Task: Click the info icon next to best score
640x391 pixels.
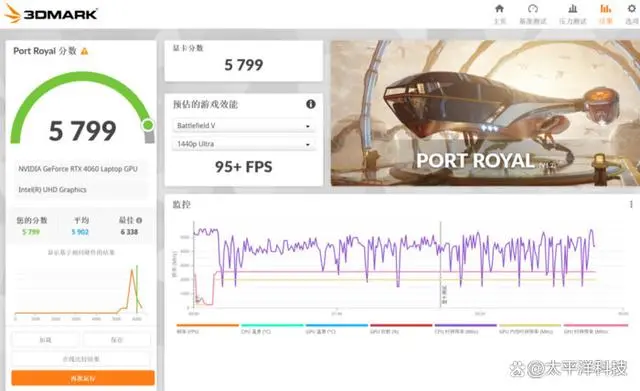Action: 139,220
